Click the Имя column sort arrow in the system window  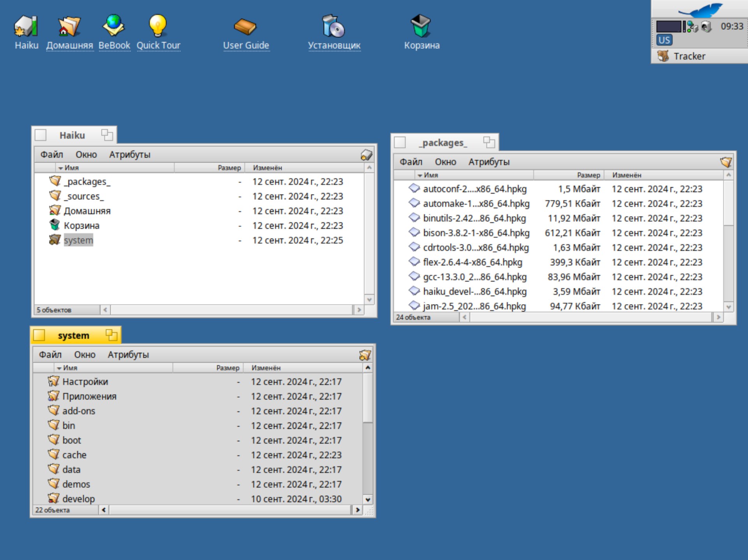click(x=59, y=368)
